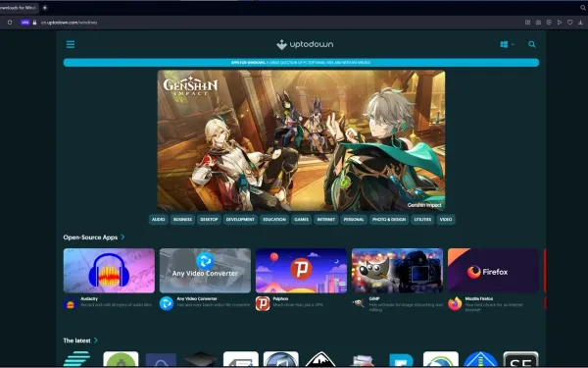This screenshot has width=588, height=368.
Task: Open the browser snapshot camera icon
Action: tap(538, 23)
